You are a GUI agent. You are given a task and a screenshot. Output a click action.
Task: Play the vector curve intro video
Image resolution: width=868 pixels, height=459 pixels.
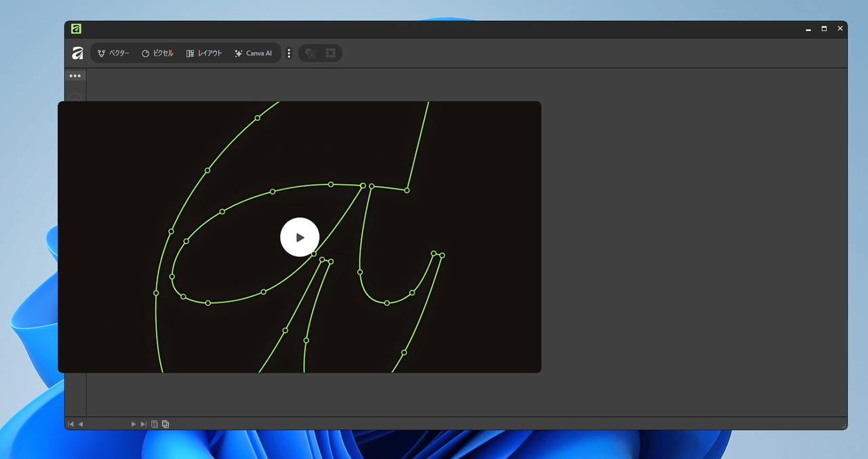pos(300,237)
